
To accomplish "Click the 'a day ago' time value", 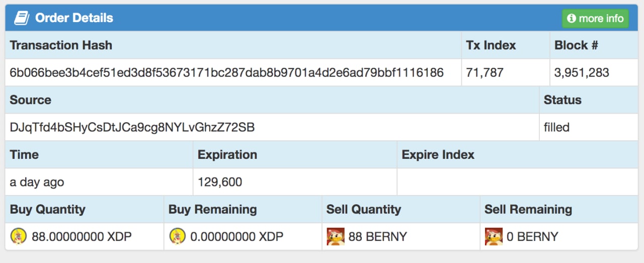I will coord(37,182).
